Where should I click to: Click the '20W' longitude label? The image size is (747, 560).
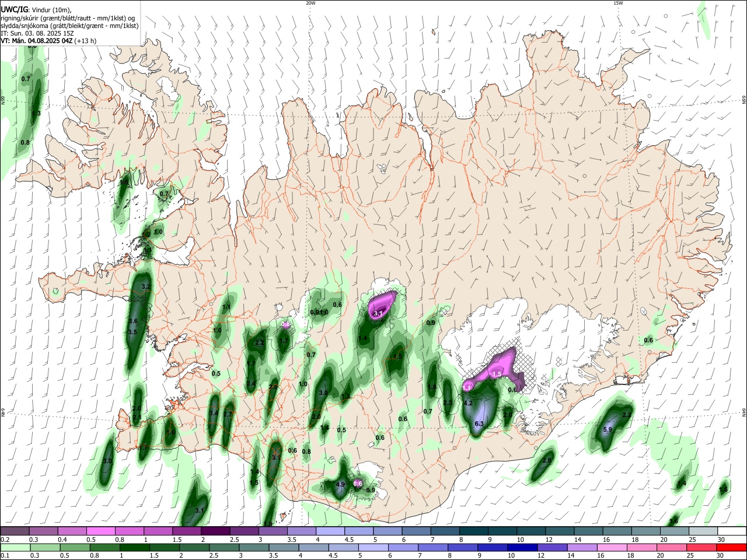click(310, 3)
